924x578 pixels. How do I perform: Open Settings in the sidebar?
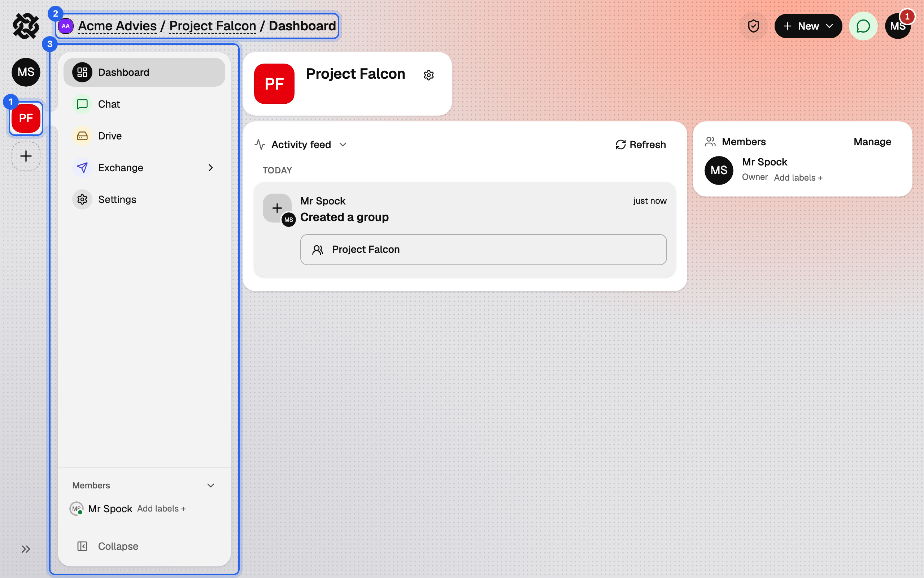(144, 199)
